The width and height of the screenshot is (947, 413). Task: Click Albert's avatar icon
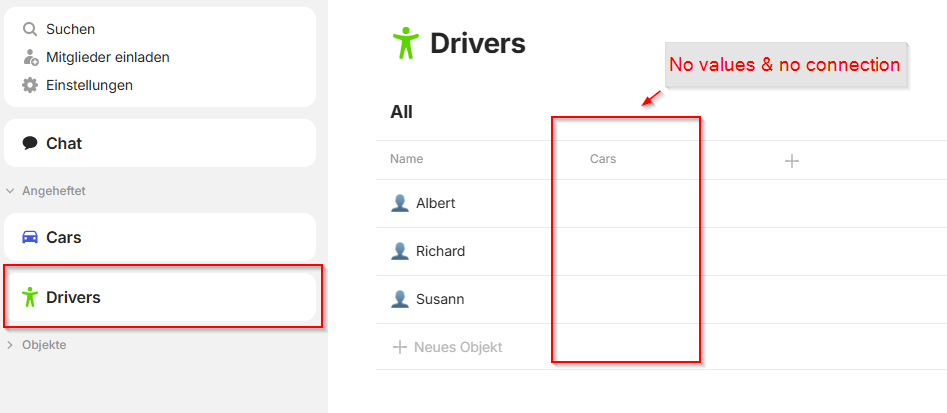click(x=400, y=203)
